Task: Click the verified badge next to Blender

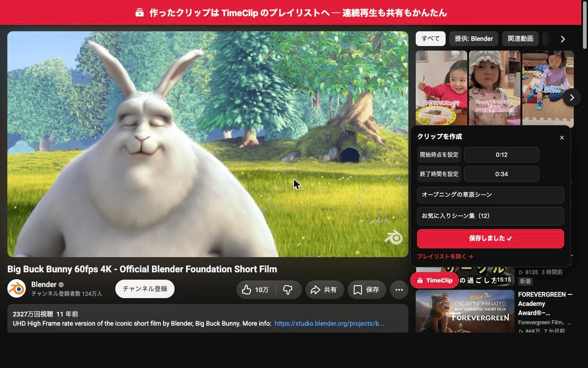Action: click(61, 285)
